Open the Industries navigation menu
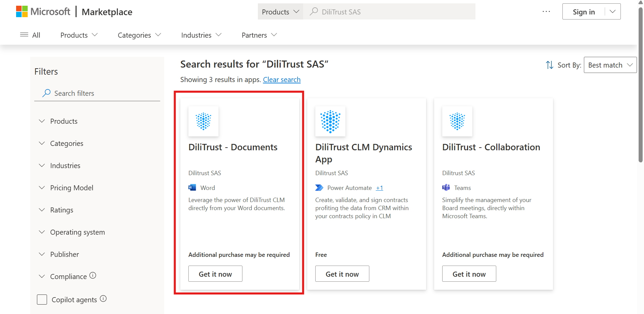Image resolution: width=644 pixels, height=314 pixels. [x=201, y=35]
